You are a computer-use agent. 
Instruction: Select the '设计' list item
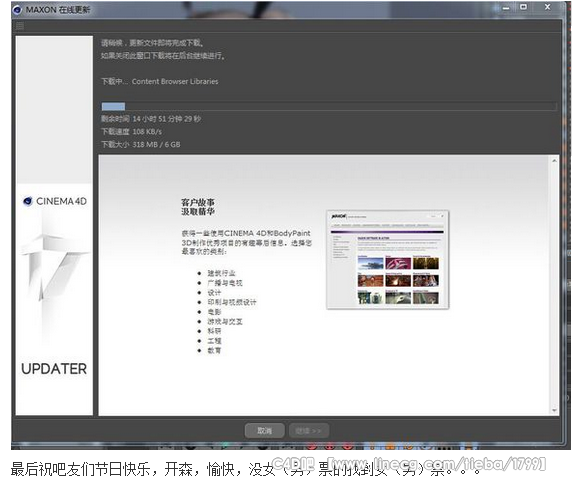pos(214,292)
